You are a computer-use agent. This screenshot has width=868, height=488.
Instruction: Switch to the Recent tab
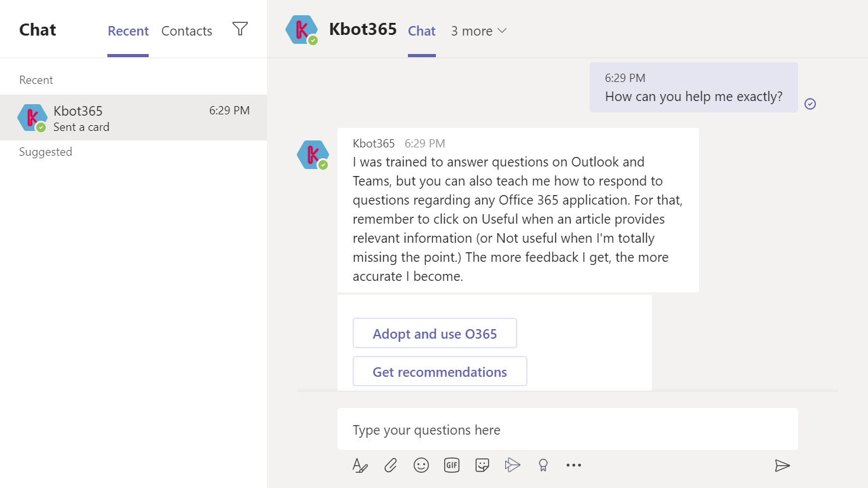click(128, 31)
